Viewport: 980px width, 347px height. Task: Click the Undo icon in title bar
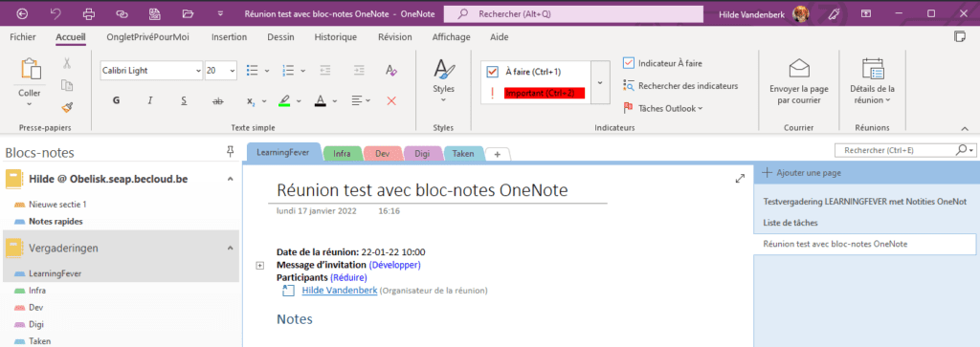click(x=56, y=13)
